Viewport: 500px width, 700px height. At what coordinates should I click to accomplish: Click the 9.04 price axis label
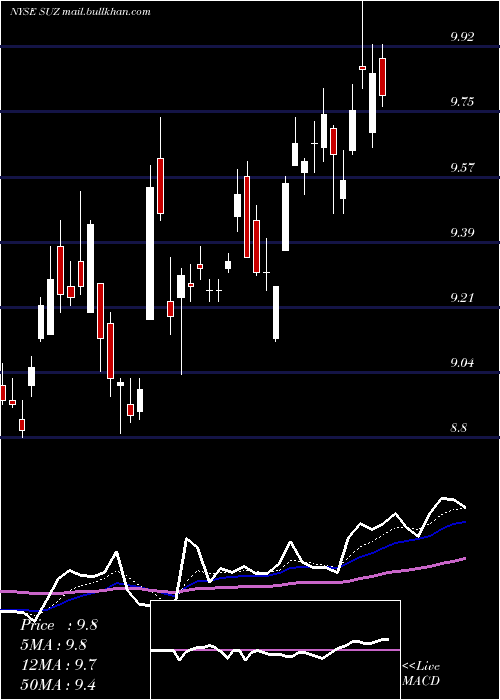pos(462,362)
